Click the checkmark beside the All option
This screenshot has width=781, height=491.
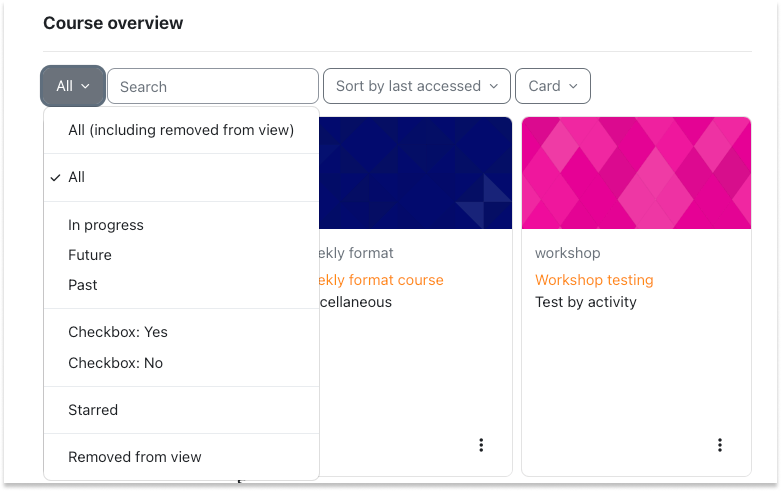[x=56, y=177]
